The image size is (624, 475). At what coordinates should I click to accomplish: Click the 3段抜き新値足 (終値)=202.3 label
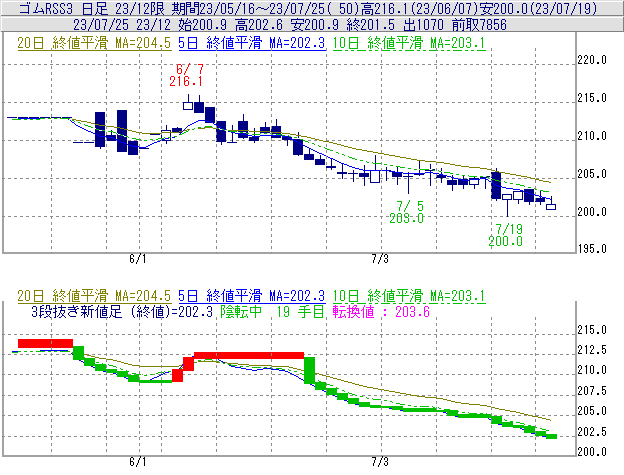pyautogui.click(x=122, y=311)
